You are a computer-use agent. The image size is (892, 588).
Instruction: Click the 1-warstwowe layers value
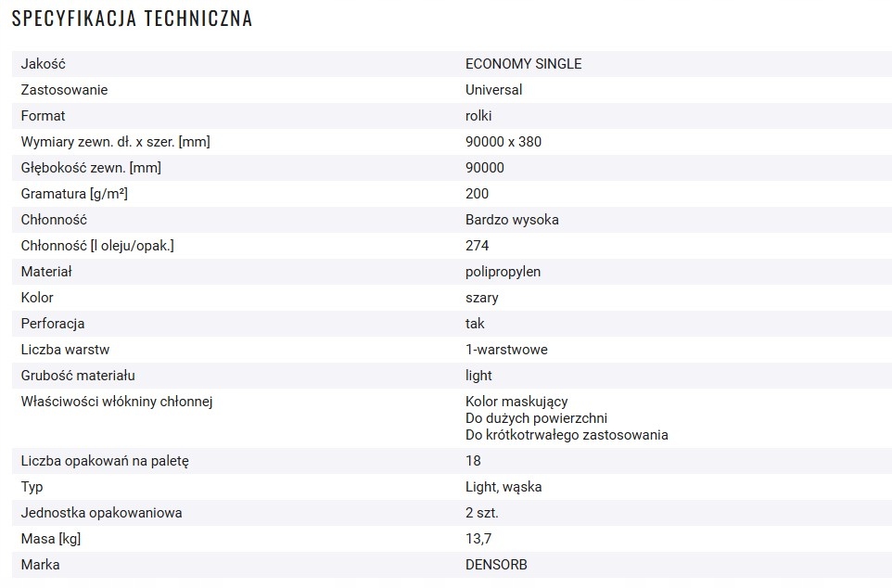pyautogui.click(x=506, y=350)
